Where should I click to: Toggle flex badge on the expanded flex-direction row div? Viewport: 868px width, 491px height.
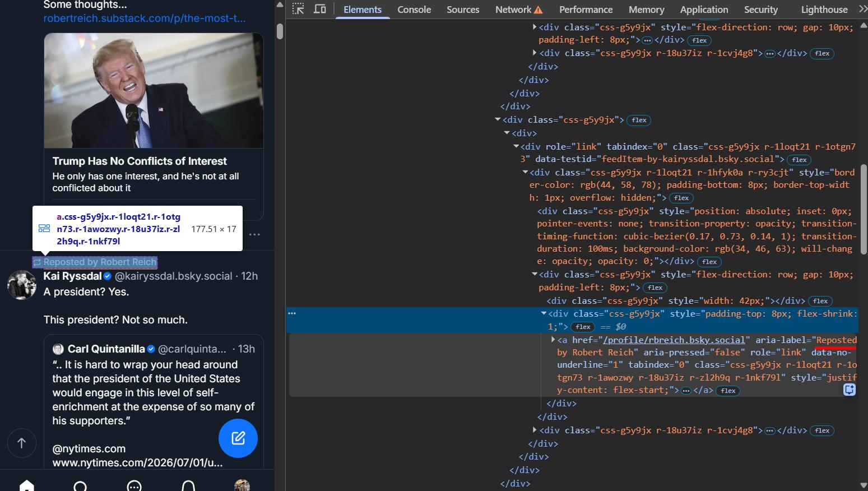pos(655,288)
